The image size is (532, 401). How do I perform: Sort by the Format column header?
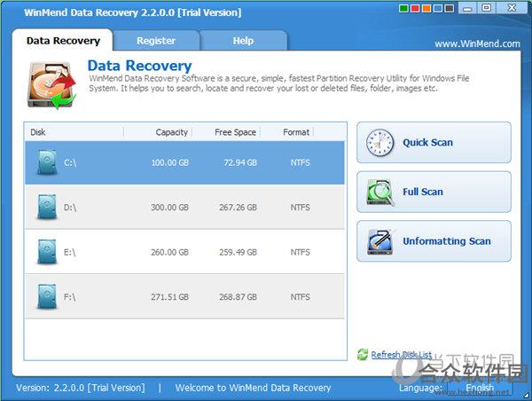pos(287,132)
